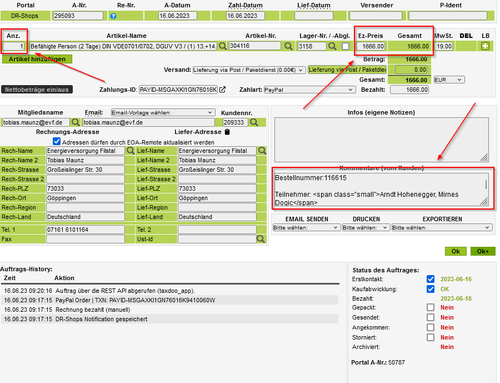Click magnifier next to Lager-Nr. 3158
The width and height of the screenshot is (500, 383).
tap(332, 46)
